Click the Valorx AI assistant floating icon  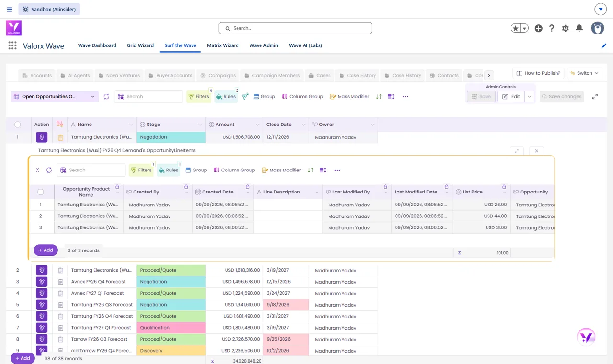[x=586, y=337]
